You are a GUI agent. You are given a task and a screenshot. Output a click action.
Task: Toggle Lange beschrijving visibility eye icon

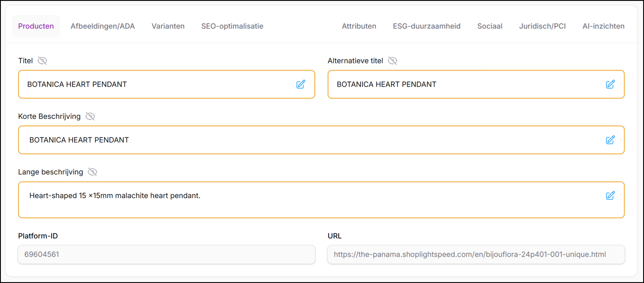[x=92, y=172]
